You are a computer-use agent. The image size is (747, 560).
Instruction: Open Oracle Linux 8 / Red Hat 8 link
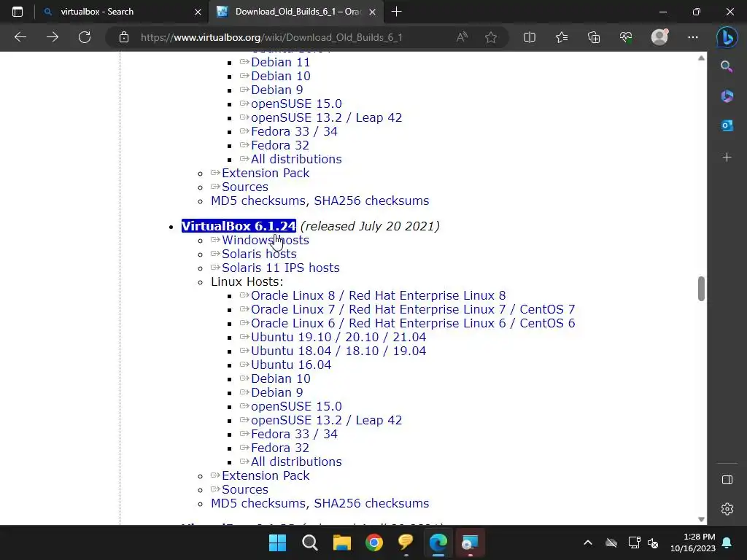tap(379, 295)
